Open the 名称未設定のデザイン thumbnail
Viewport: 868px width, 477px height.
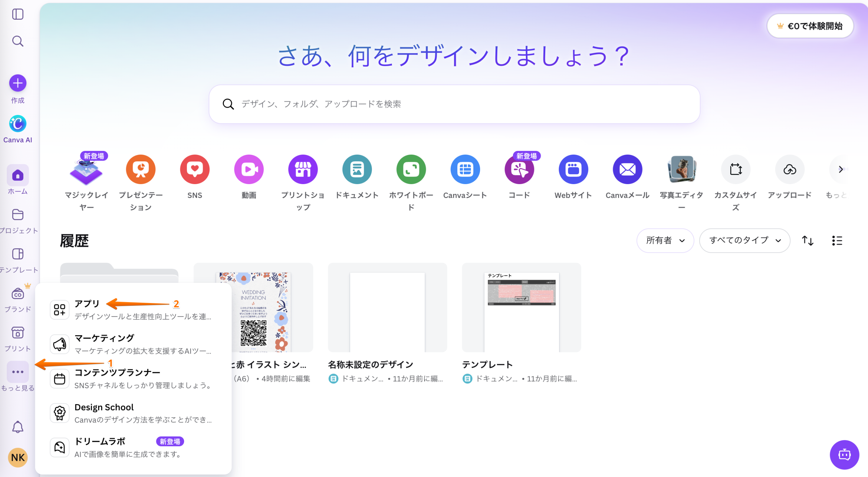click(387, 307)
